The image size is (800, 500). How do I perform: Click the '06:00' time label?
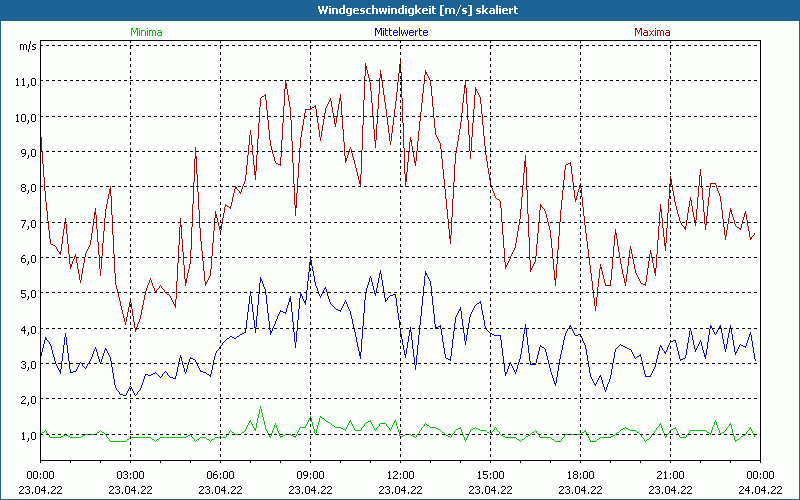tap(220, 476)
